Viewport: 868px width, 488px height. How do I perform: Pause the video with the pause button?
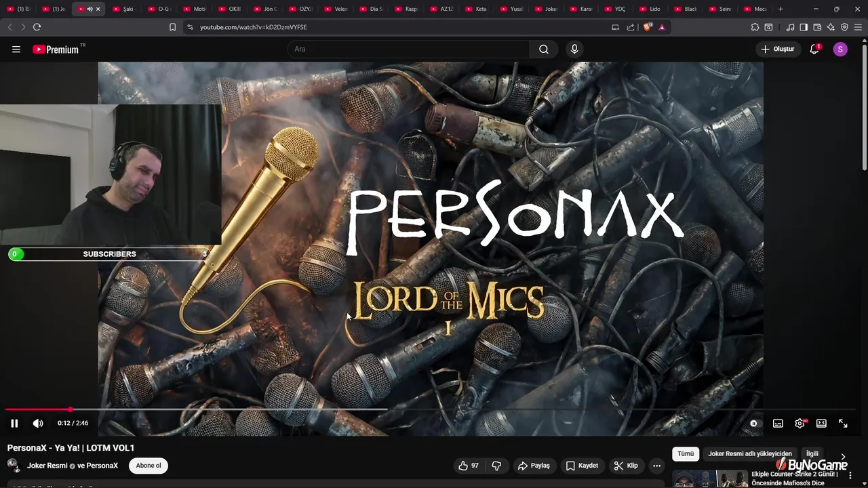(14, 423)
